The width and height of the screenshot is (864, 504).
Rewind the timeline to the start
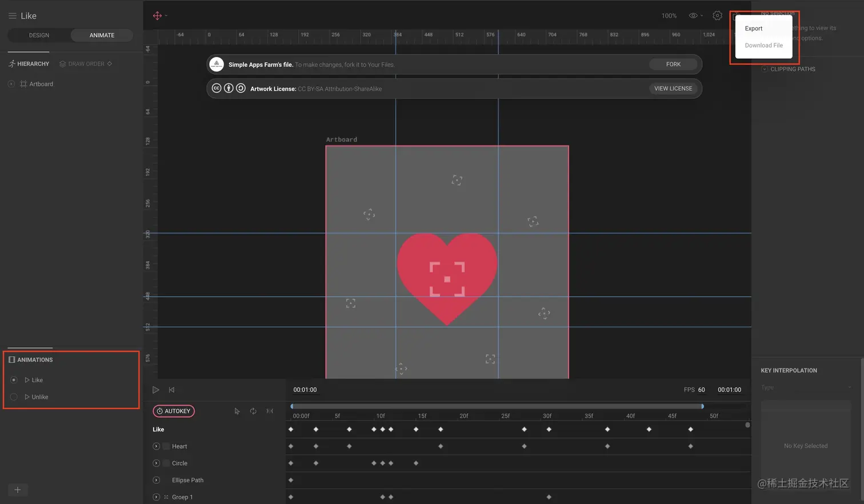(171, 390)
